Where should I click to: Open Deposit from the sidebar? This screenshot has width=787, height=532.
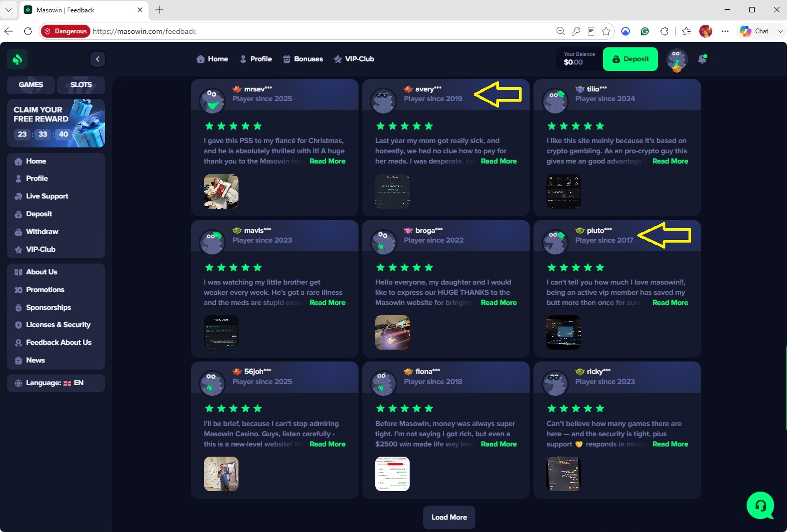[56, 214]
